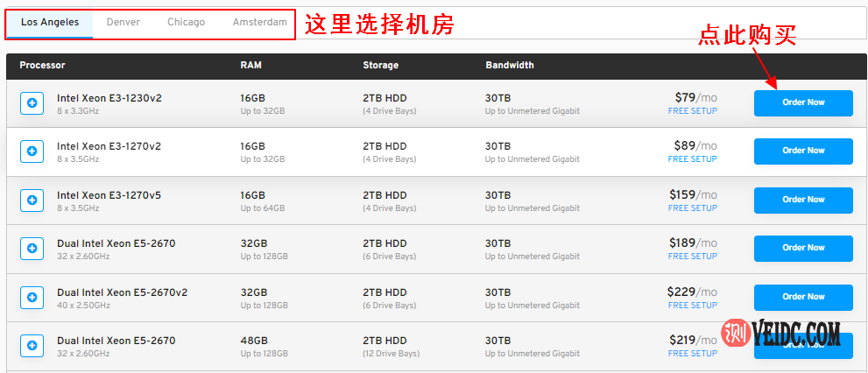
Task: Click FREE SETUP link under $79/mo
Action: pyautogui.click(x=692, y=111)
